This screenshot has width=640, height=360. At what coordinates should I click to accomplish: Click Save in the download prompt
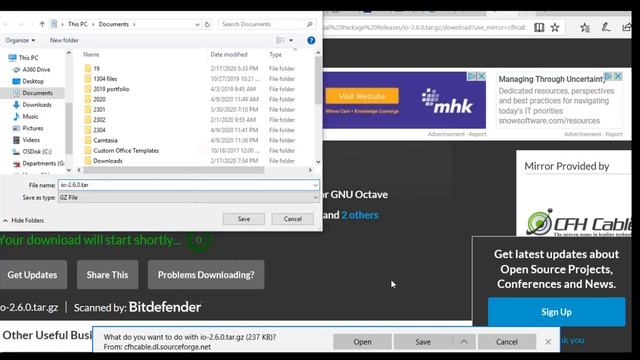[423, 342]
